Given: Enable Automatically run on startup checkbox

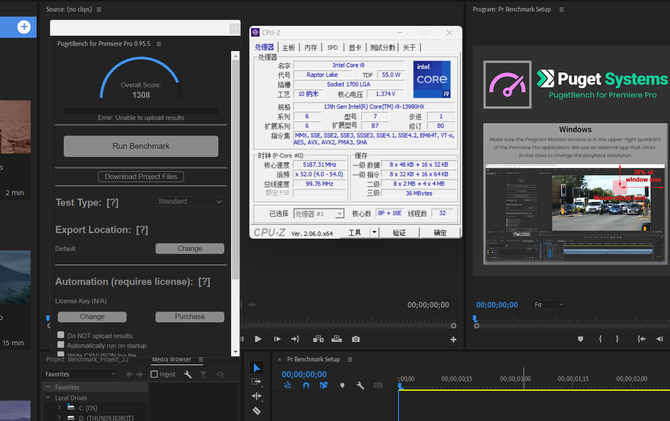Looking at the screenshot, I should [x=61, y=345].
